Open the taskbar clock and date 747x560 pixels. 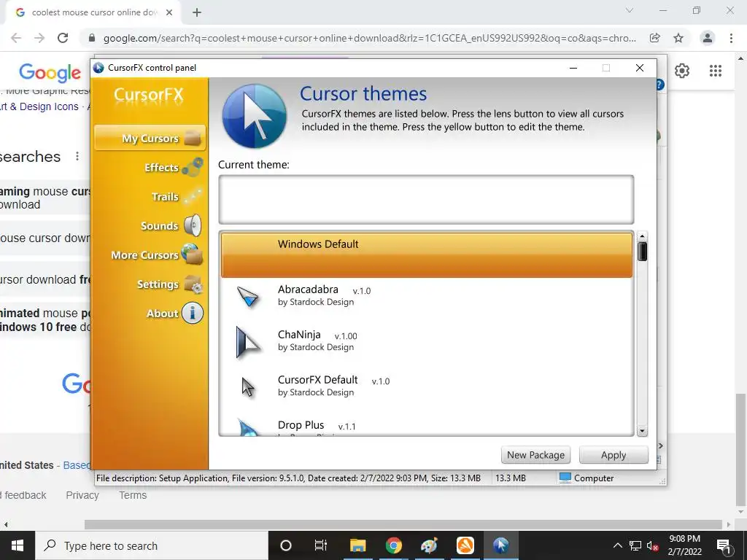pos(684,545)
